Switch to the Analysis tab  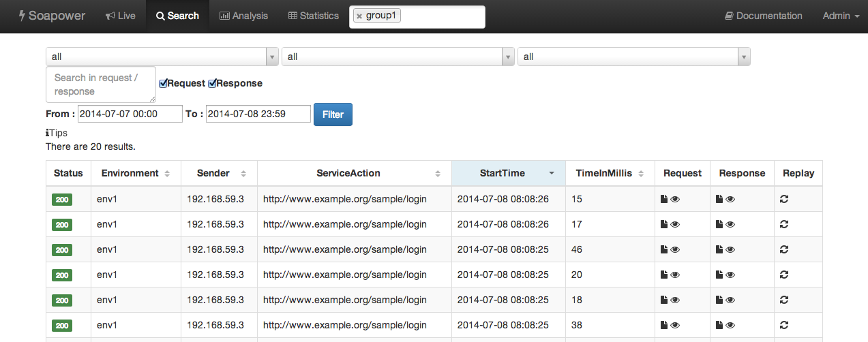coord(243,16)
